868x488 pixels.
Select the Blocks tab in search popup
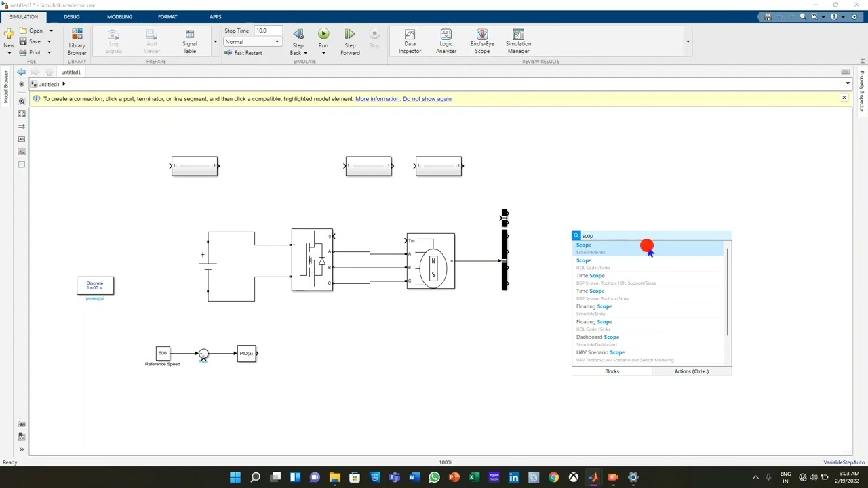click(612, 371)
